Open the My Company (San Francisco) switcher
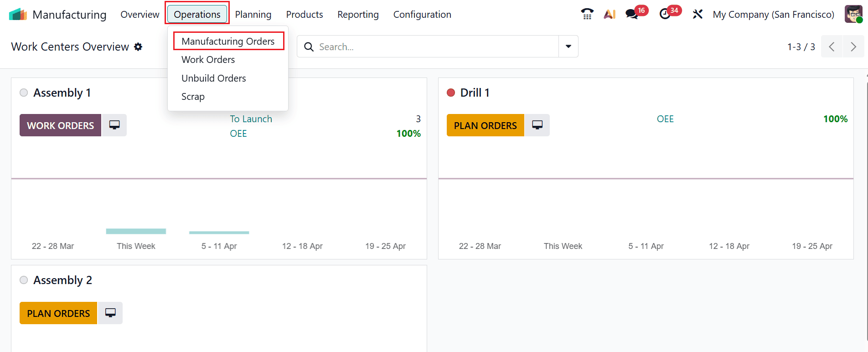 coord(773,15)
